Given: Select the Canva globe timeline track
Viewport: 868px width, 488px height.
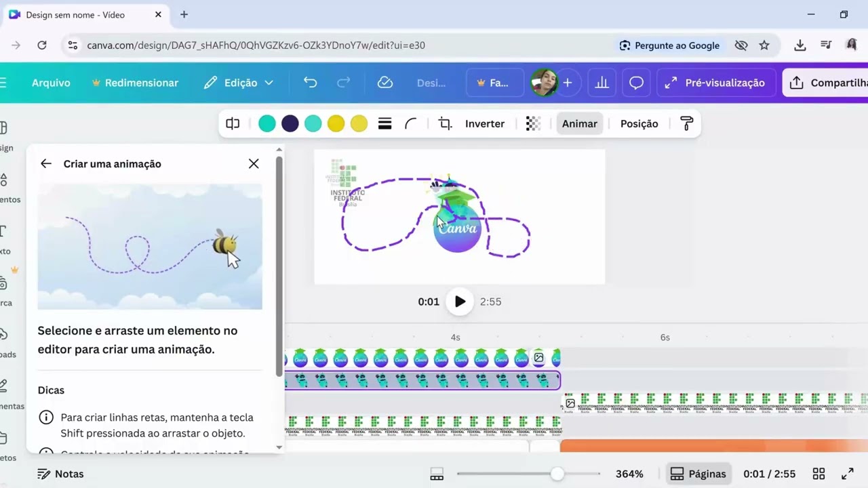Looking at the screenshot, I should click(x=422, y=358).
